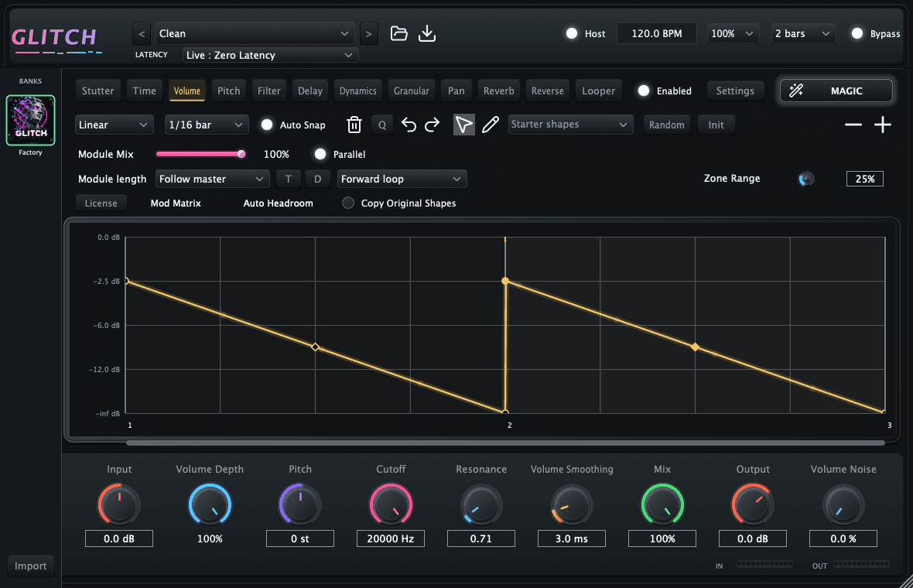Select the pointer selection tool

[463, 125]
